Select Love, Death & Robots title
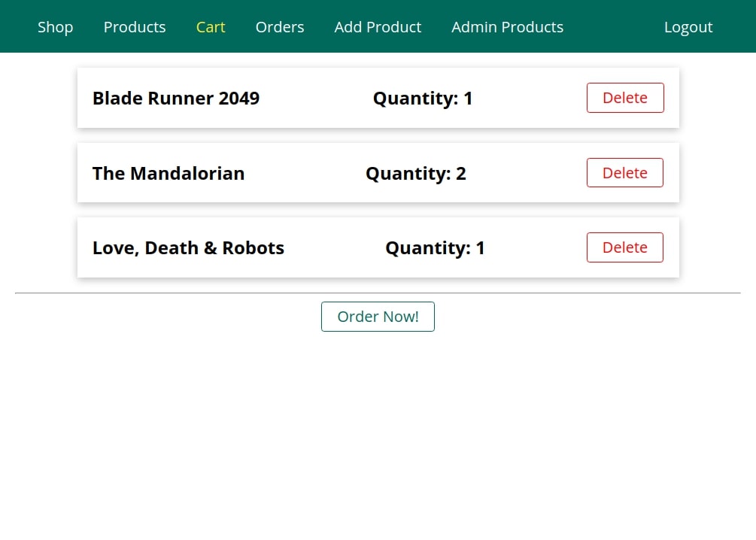The image size is (756, 540). [189, 248]
